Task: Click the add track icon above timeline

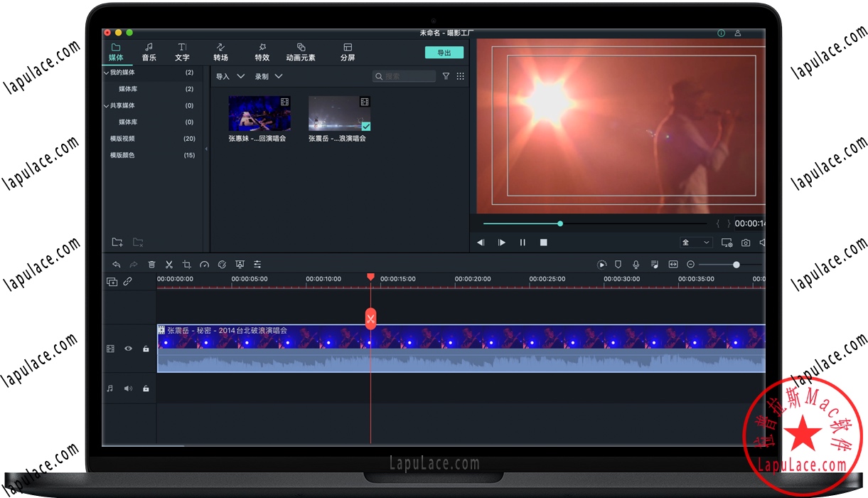Action: [112, 282]
